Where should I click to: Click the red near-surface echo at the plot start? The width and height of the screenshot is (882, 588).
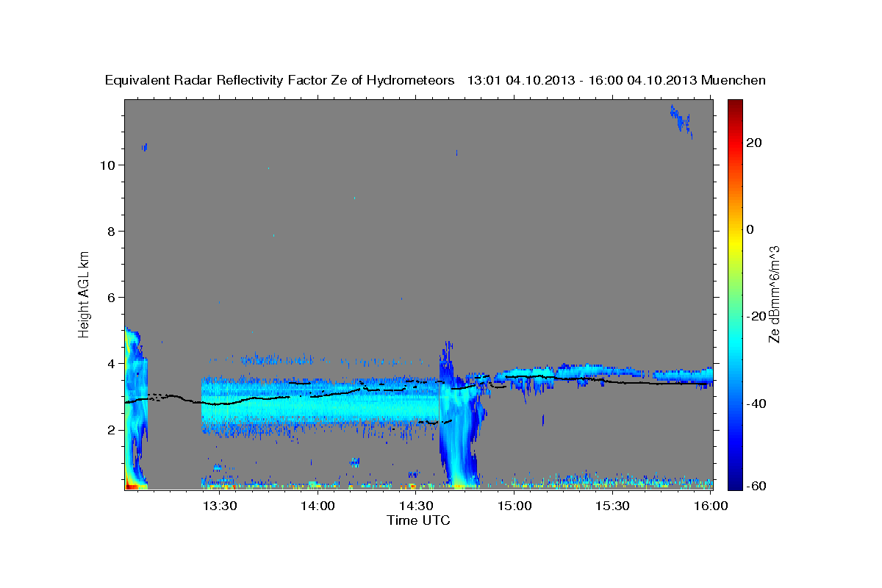point(132,486)
